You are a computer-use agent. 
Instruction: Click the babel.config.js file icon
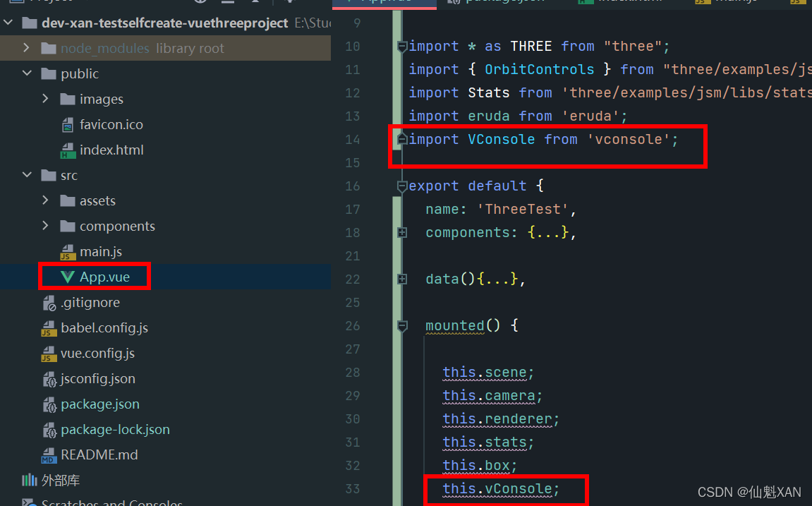point(49,328)
